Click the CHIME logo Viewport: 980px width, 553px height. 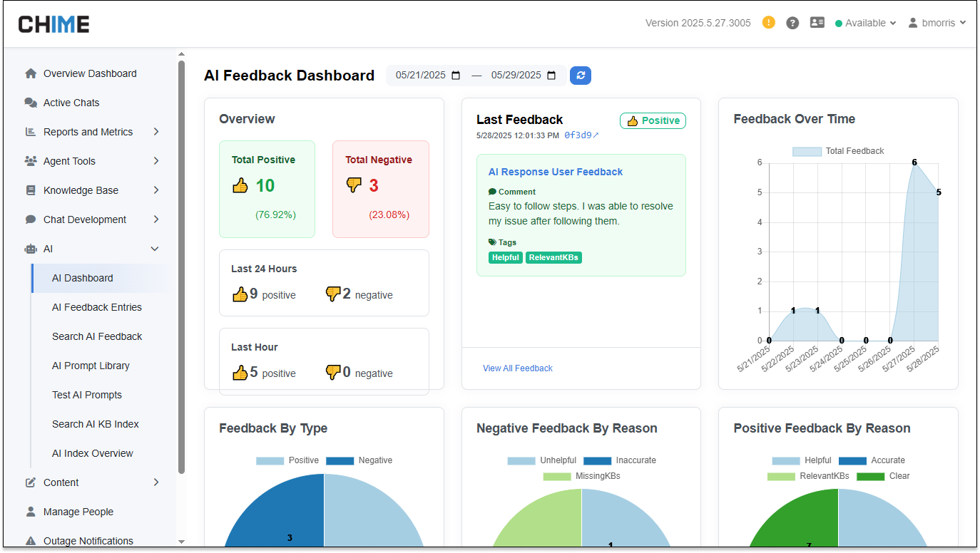[x=54, y=24]
